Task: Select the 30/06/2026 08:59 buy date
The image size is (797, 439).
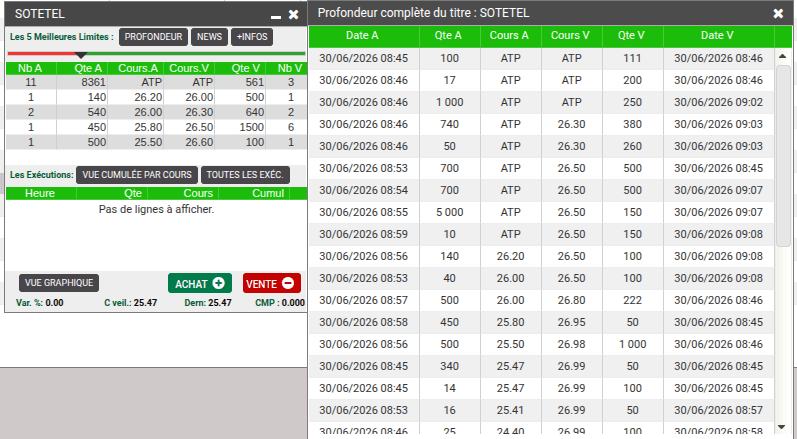Action: (363, 234)
